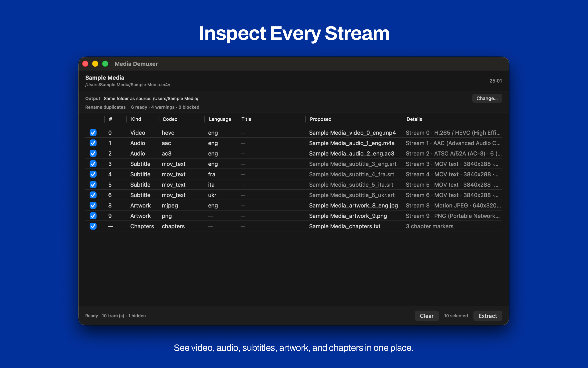Select proposed name Sample Media_chapters.txt
This screenshot has height=368, width=588.
345,226
